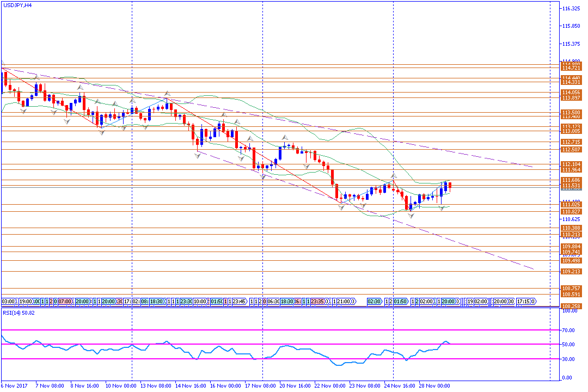Select the 110.625 price axis value
This screenshot has width=588, height=392.
(571, 219)
